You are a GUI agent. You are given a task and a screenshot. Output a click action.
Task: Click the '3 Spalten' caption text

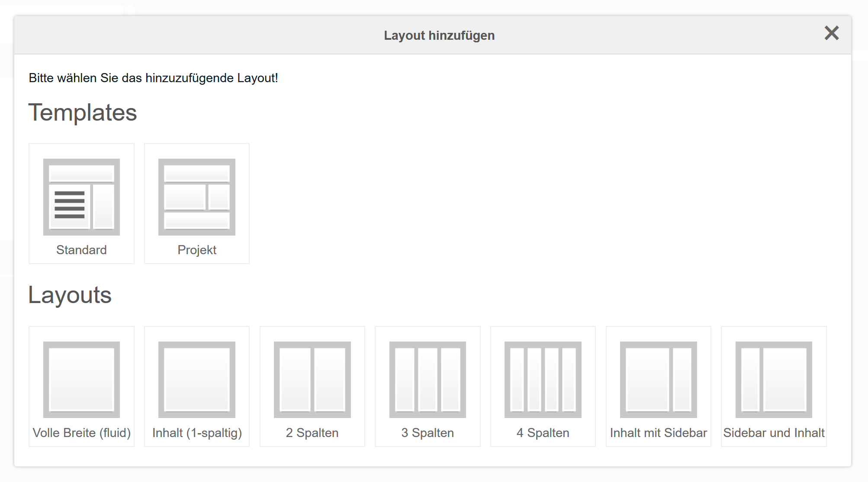tap(428, 432)
